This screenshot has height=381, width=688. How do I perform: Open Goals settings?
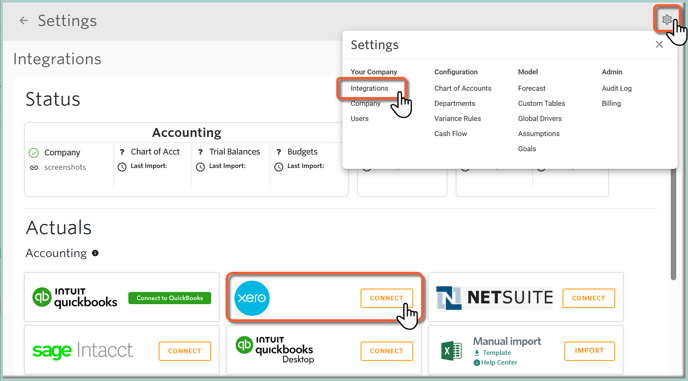pos(527,148)
